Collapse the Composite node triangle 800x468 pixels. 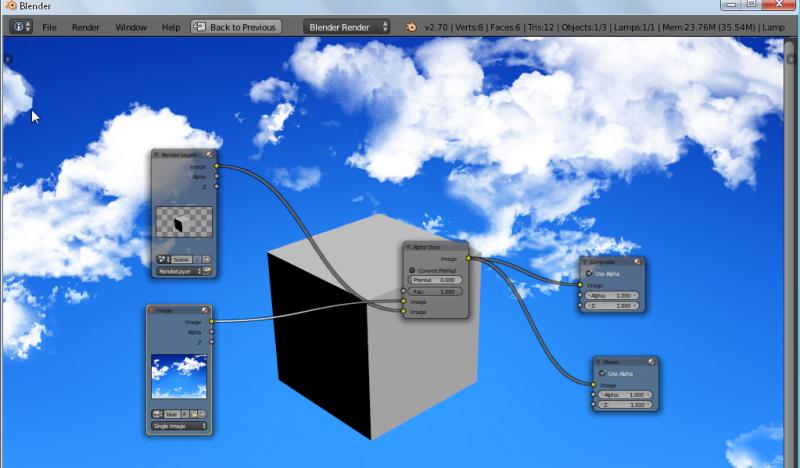click(585, 262)
